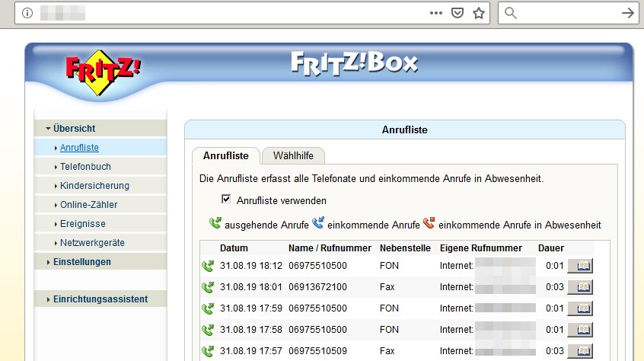
Task: Click number 06975510509
Action: pos(317,351)
